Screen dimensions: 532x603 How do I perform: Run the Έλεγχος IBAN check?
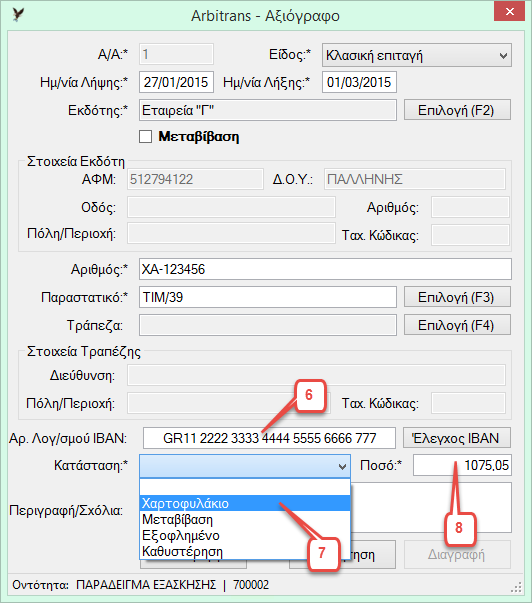click(457, 438)
